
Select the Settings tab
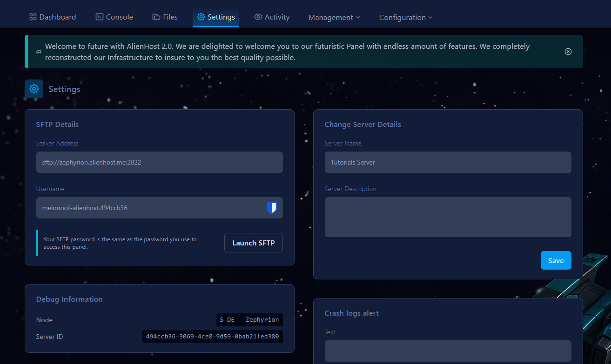(x=216, y=17)
